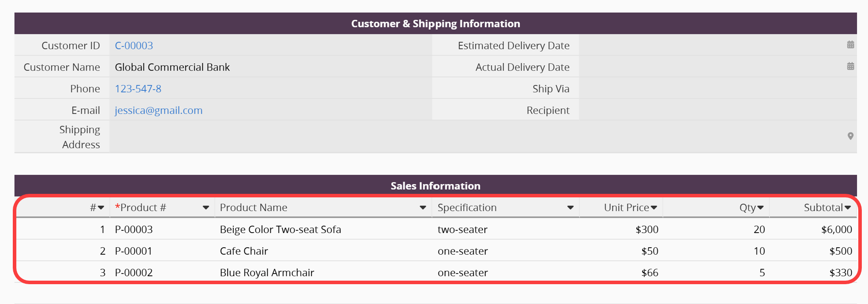Click the Qty column dropdown arrow
The width and height of the screenshot is (868, 304).
[760, 208]
